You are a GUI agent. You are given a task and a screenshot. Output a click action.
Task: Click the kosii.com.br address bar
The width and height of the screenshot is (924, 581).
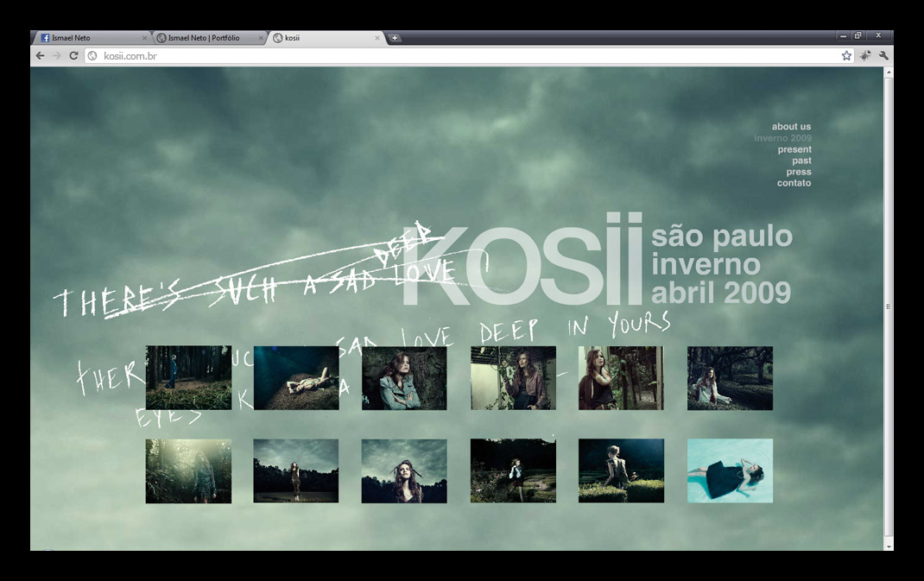point(469,56)
